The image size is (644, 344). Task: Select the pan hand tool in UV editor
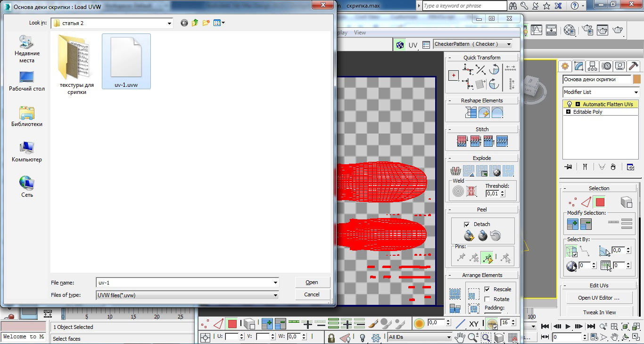pos(459,338)
